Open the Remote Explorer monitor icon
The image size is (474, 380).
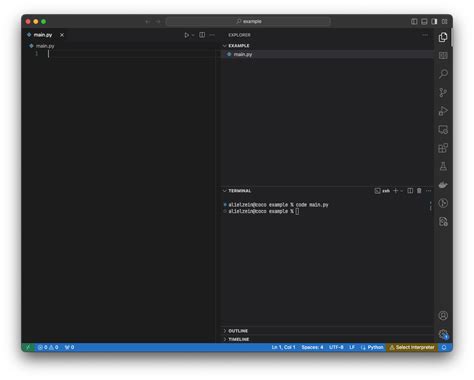443,129
